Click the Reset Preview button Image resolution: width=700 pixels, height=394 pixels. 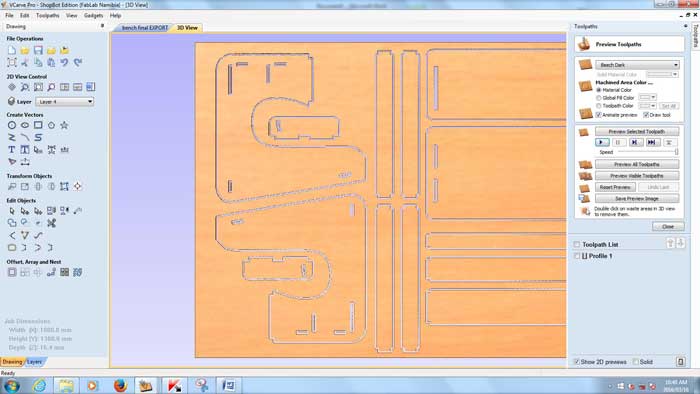615,187
